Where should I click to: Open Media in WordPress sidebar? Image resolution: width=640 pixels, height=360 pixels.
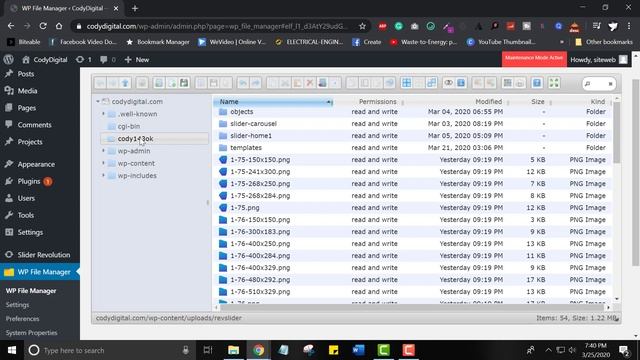click(27, 91)
